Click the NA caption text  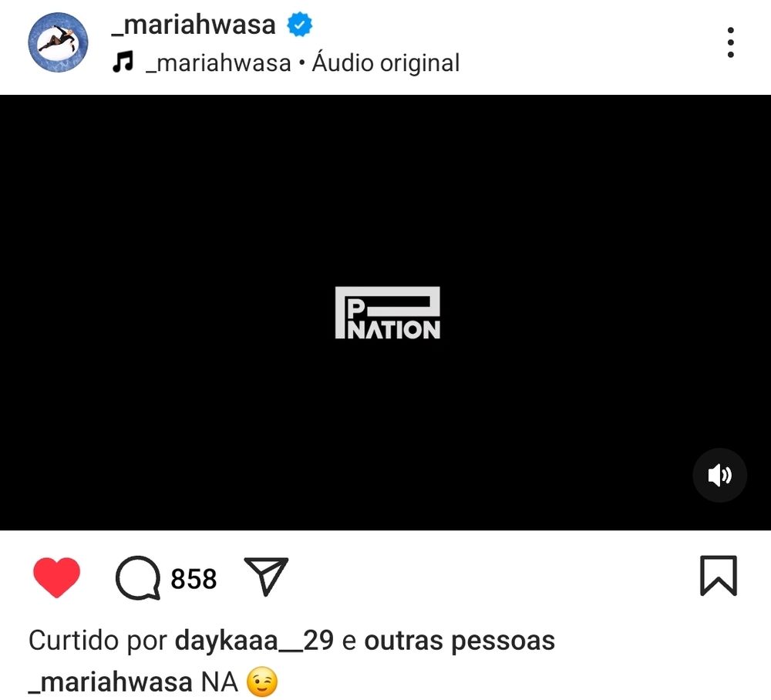pyautogui.click(x=219, y=682)
